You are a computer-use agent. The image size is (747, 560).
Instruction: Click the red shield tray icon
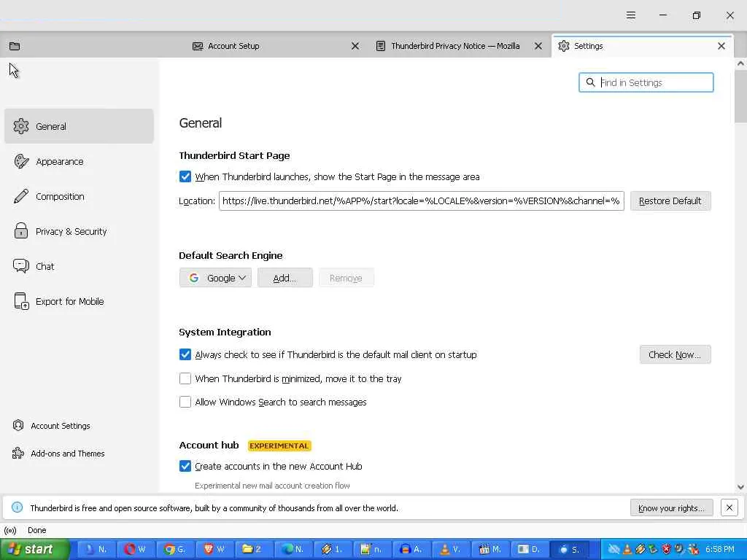tap(667, 550)
